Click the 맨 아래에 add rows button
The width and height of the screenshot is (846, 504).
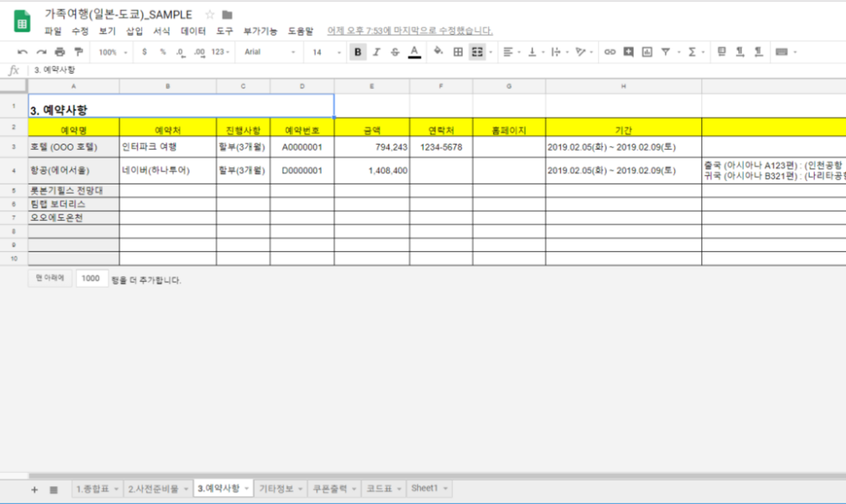tap(50, 278)
